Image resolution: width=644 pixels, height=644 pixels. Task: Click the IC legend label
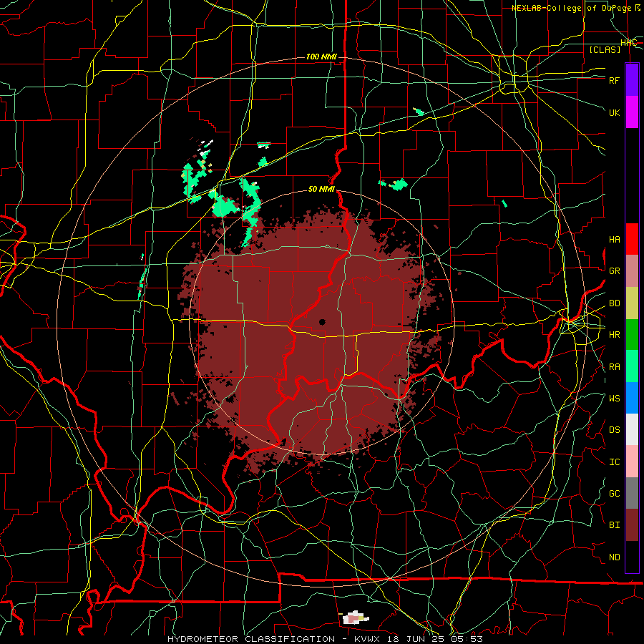[615, 462]
